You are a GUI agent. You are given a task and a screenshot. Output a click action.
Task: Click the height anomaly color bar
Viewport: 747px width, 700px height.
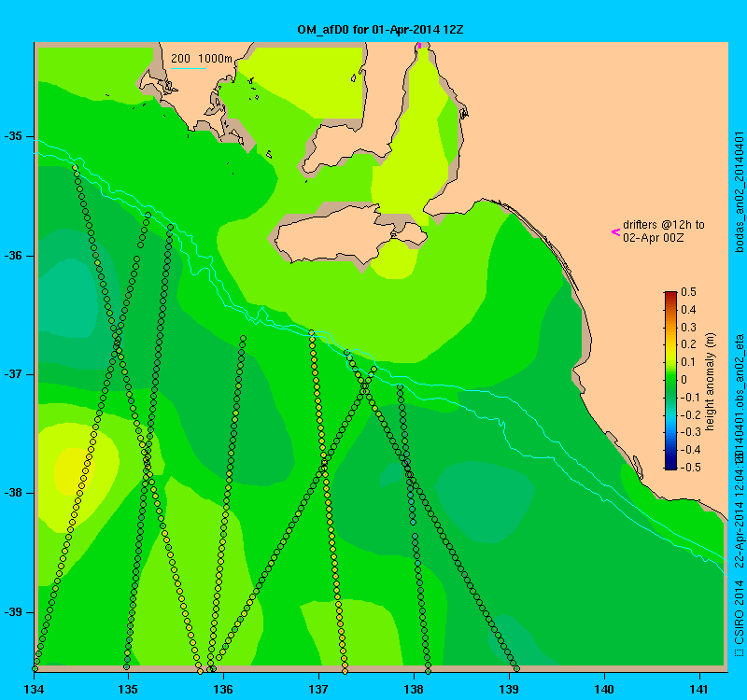point(670,381)
